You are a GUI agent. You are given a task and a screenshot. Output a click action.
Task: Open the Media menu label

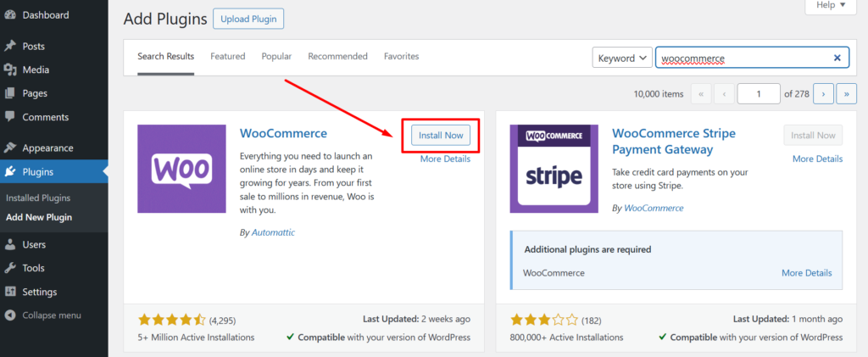pos(36,70)
